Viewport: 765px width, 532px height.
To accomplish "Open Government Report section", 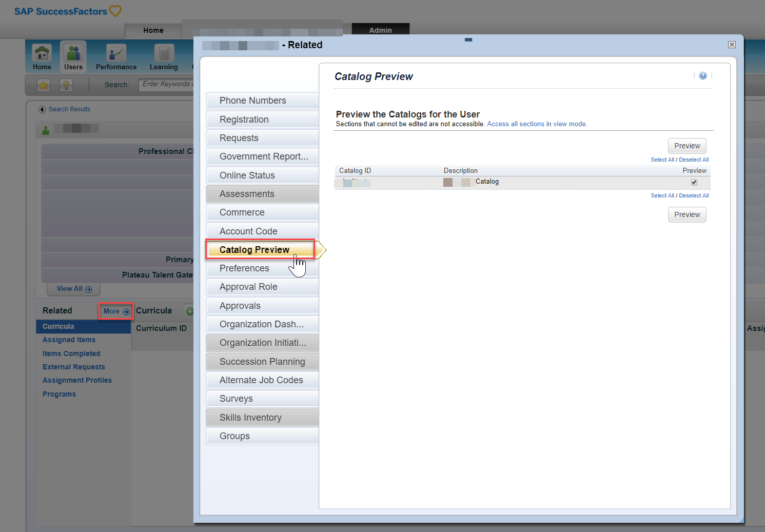I will coord(262,156).
